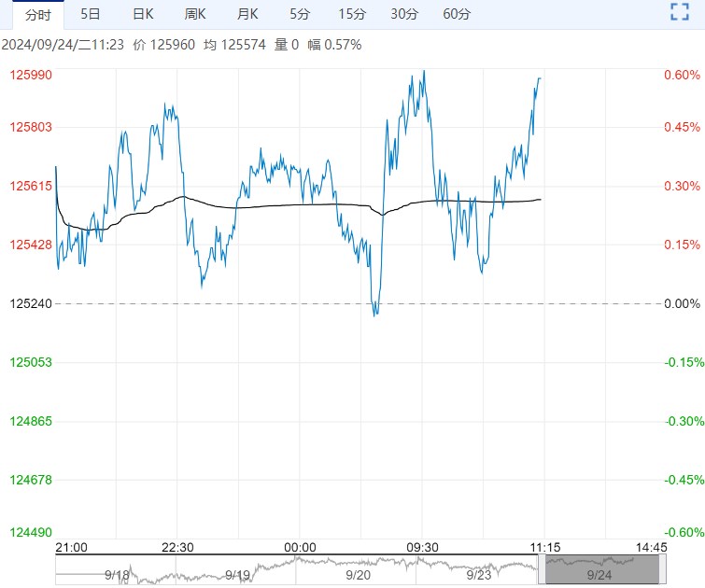
Task: Switch to 60分 interval chart
Action: 457,14
